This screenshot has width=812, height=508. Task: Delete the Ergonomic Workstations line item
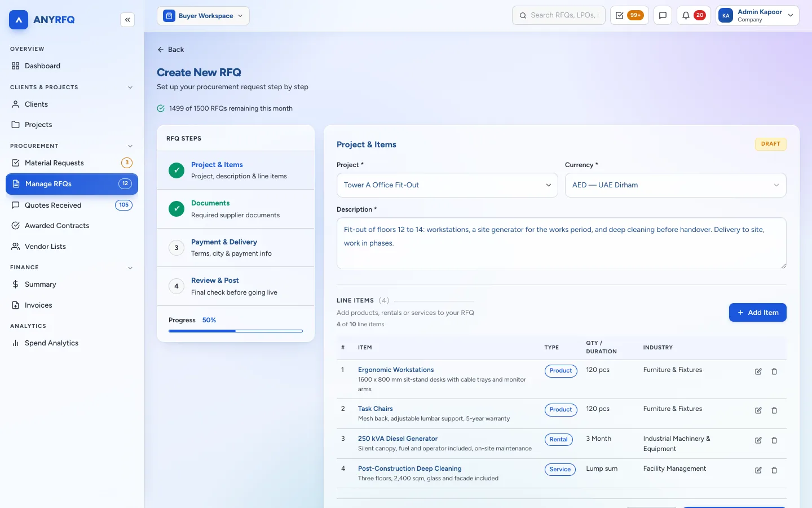pyautogui.click(x=774, y=371)
